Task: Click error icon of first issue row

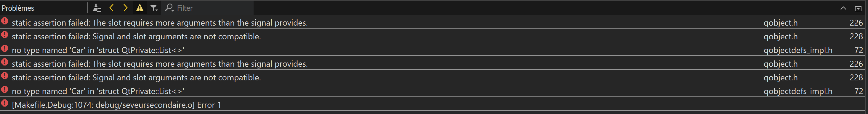Action: [5, 21]
